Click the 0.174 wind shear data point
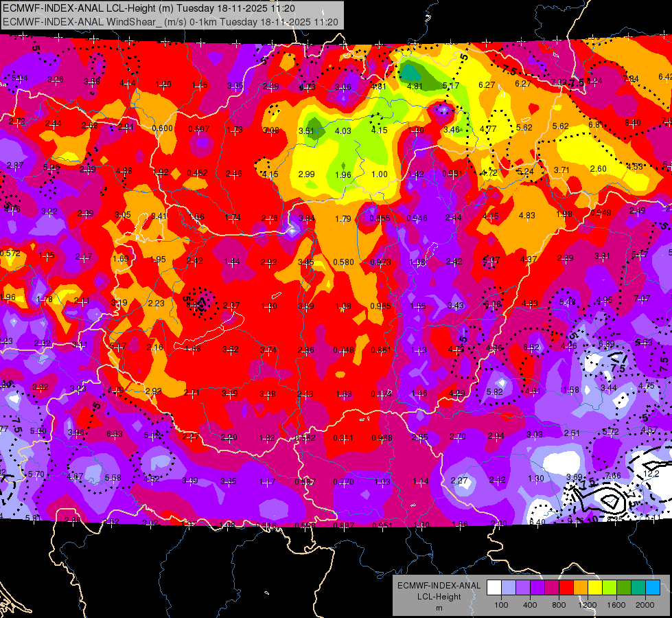Screen dimensions: 672x618 [381, 393]
